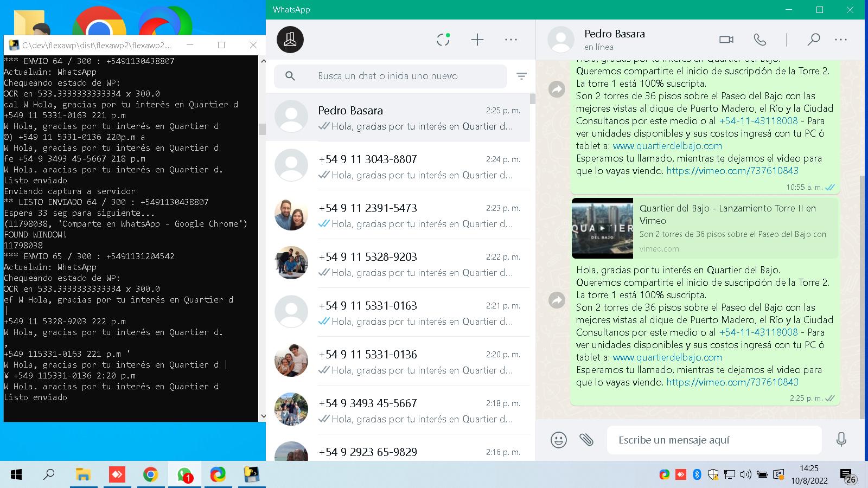
Task: Forward the 10:55 a. m. message
Action: click(x=557, y=89)
